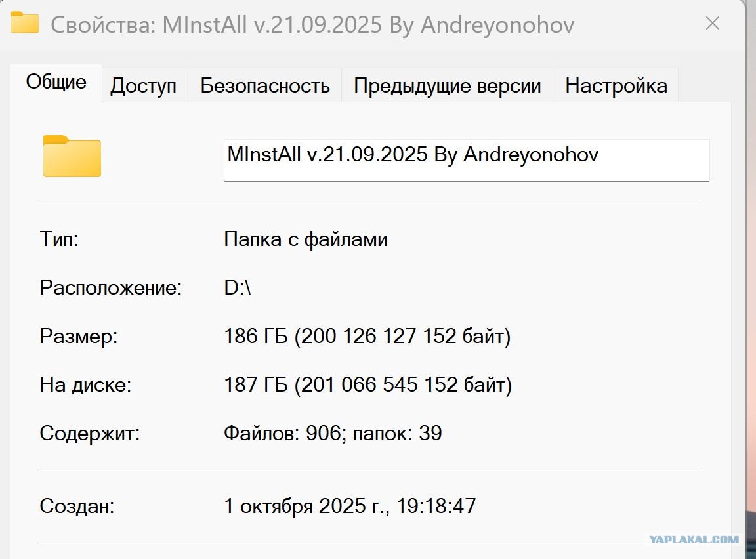Open the Настройка tab
The width and height of the screenshot is (756, 559).
(616, 85)
